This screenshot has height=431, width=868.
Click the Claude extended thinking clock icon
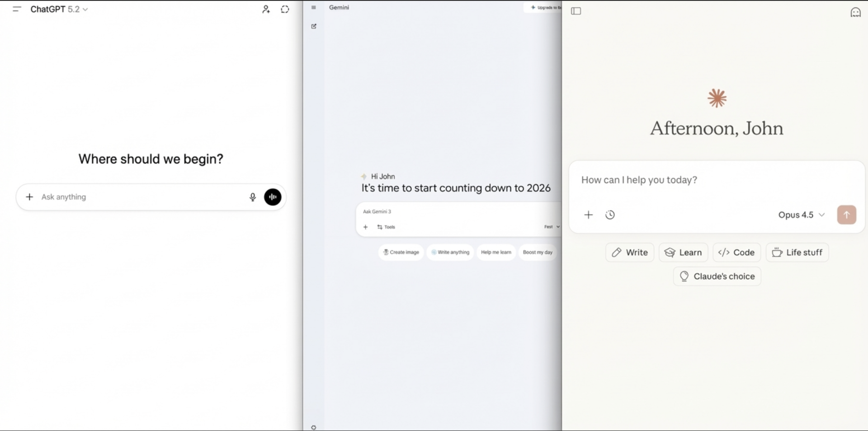[x=610, y=215]
